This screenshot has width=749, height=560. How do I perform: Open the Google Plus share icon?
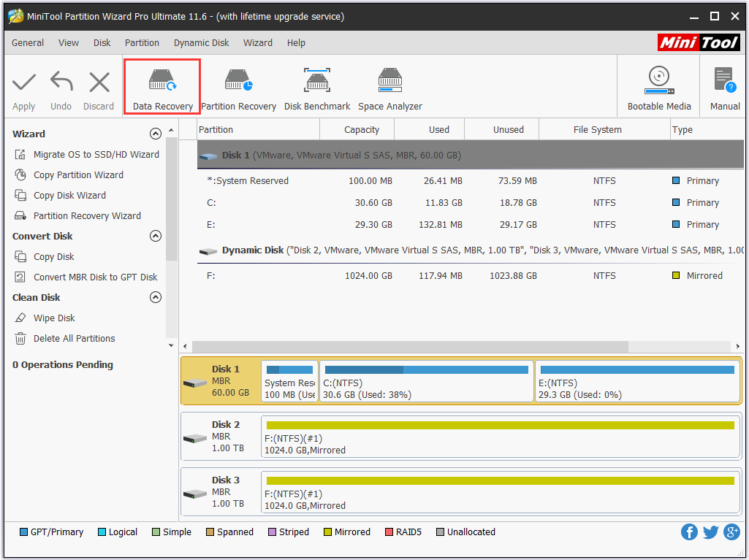click(731, 532)
